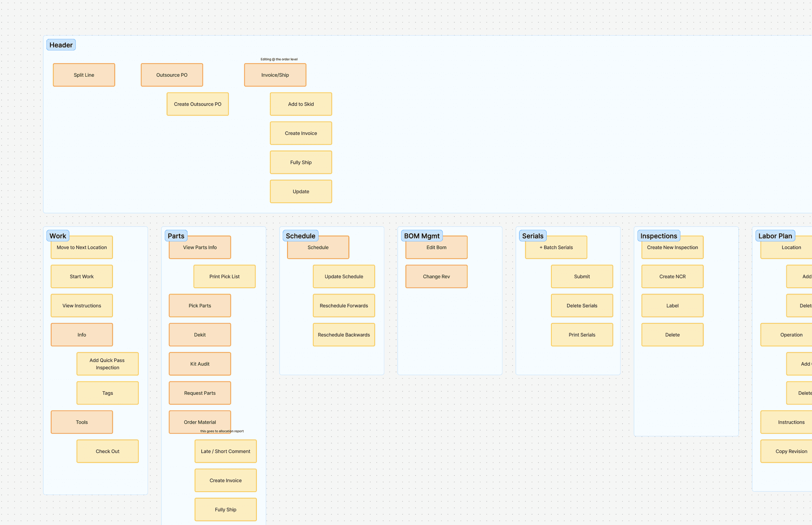812x525 pixels.
Task: Click the Outsource PO card
Action: (172, 75)
